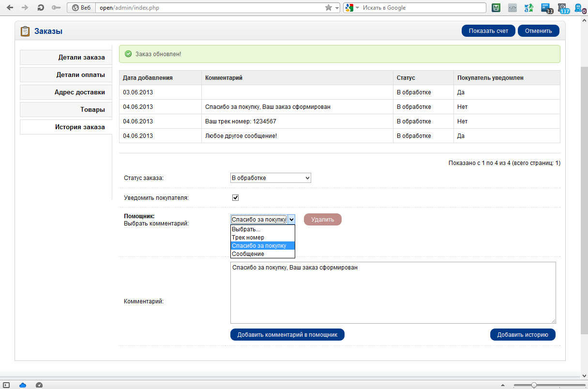Click the blue cloud icon in status bar

tap(23, 385)
